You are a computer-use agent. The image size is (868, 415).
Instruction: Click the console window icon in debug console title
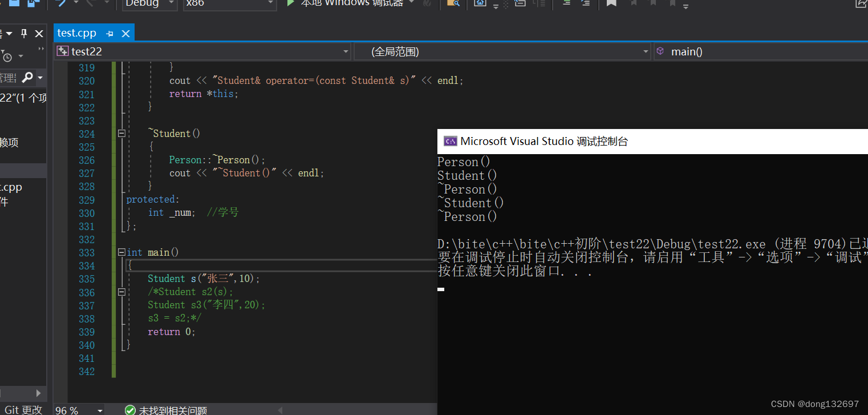point(450,142)
